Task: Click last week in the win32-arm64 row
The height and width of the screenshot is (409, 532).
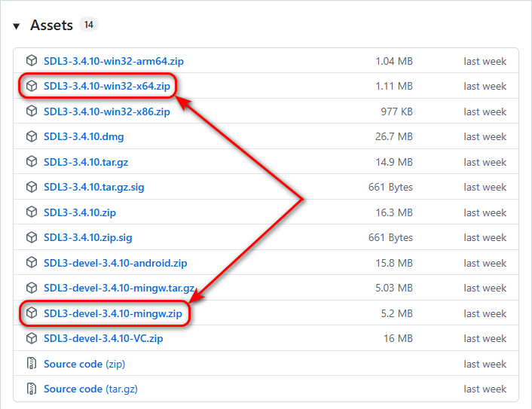Action: click(x=485, y=61)
